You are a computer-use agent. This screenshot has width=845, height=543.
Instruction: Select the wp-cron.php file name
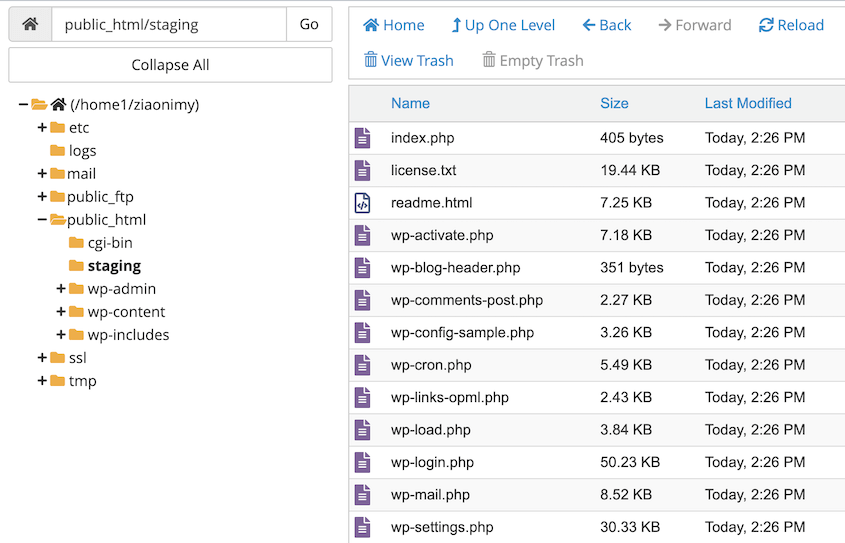click(431, 365)
